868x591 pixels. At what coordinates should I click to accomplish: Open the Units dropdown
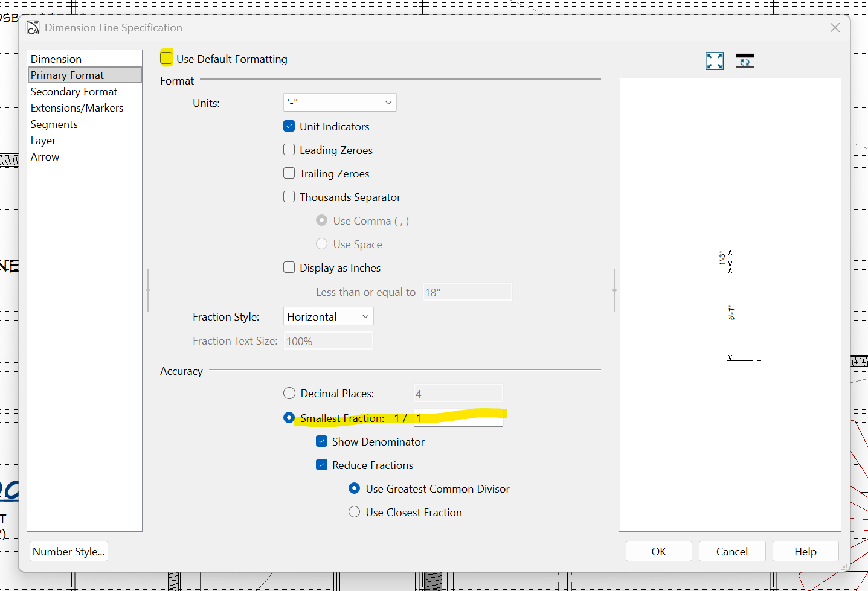coord(339,103)
